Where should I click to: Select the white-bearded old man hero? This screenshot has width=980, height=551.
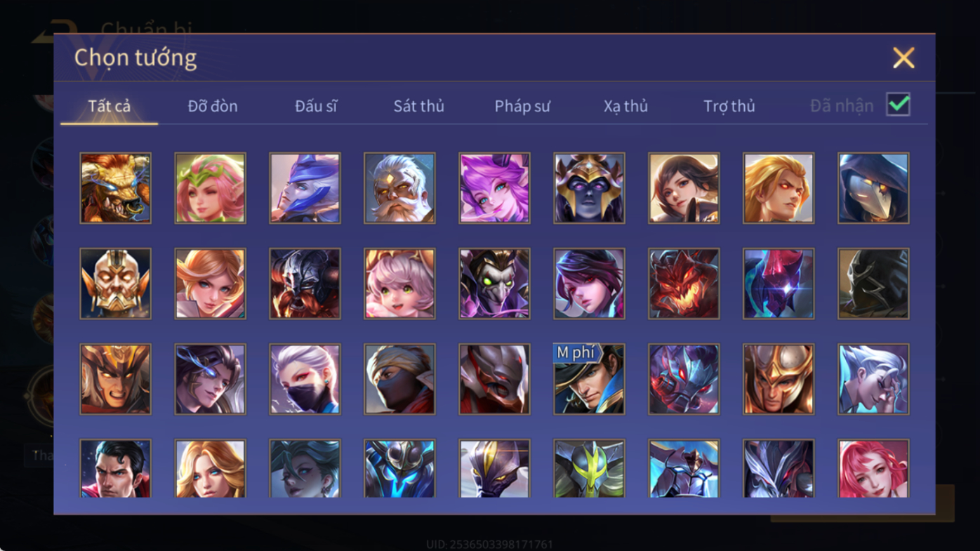[399, 188]
